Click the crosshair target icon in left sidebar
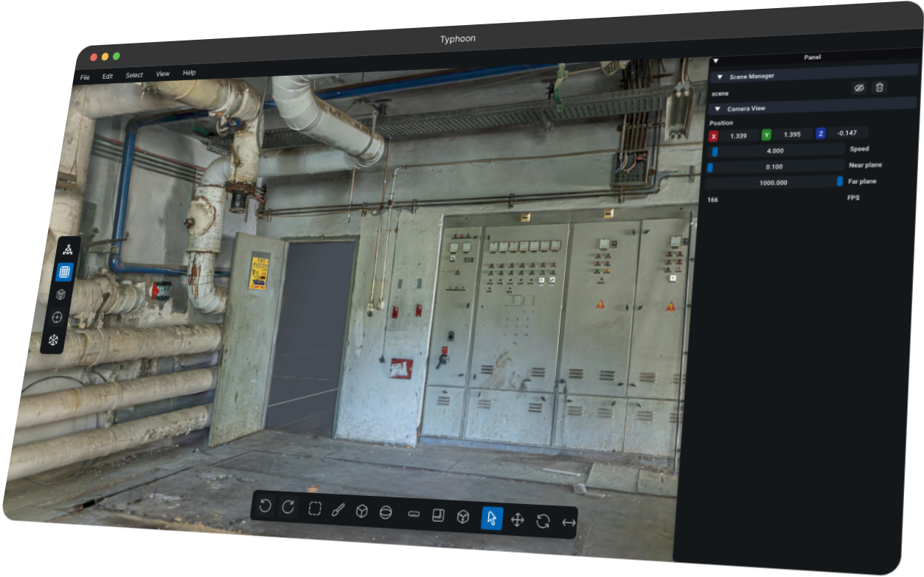This screenshot has height=577, width=924. coord(58,318)
